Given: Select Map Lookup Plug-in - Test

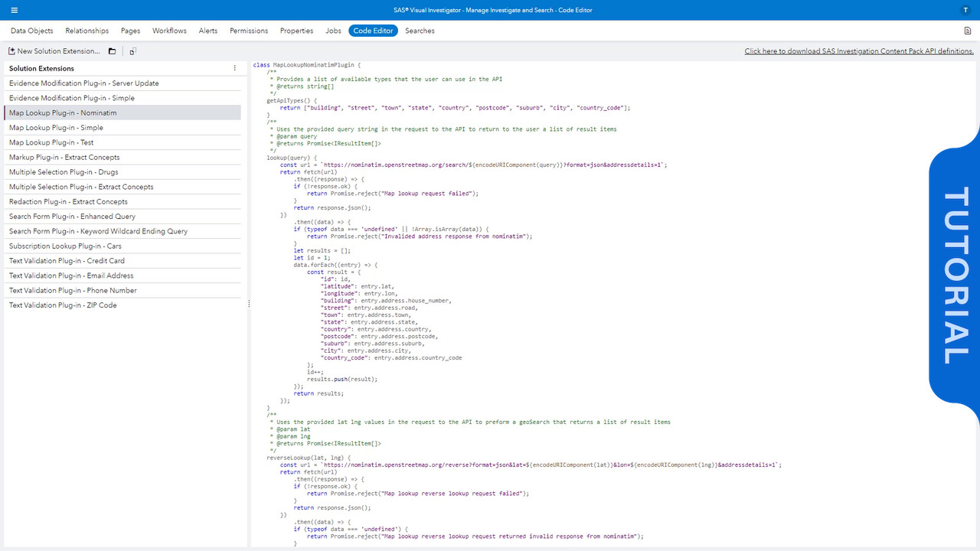Looking at the screenshot, I should pyautogui.click(x=122, y=142).
